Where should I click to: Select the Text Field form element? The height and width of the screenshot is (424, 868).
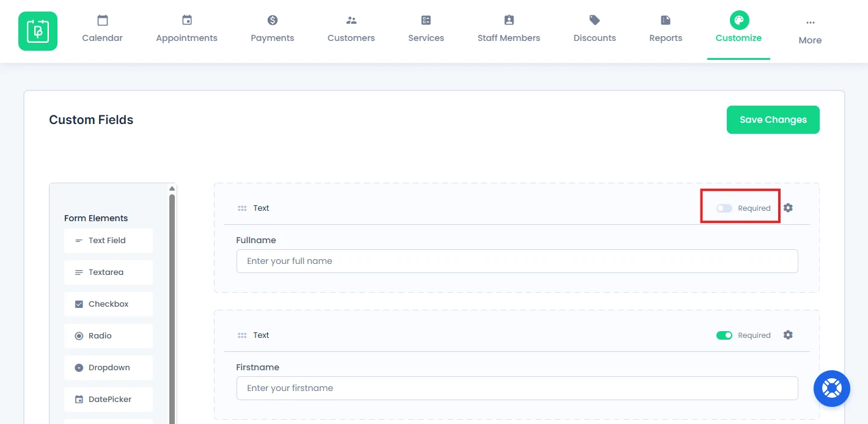click(x=108, y=241)
